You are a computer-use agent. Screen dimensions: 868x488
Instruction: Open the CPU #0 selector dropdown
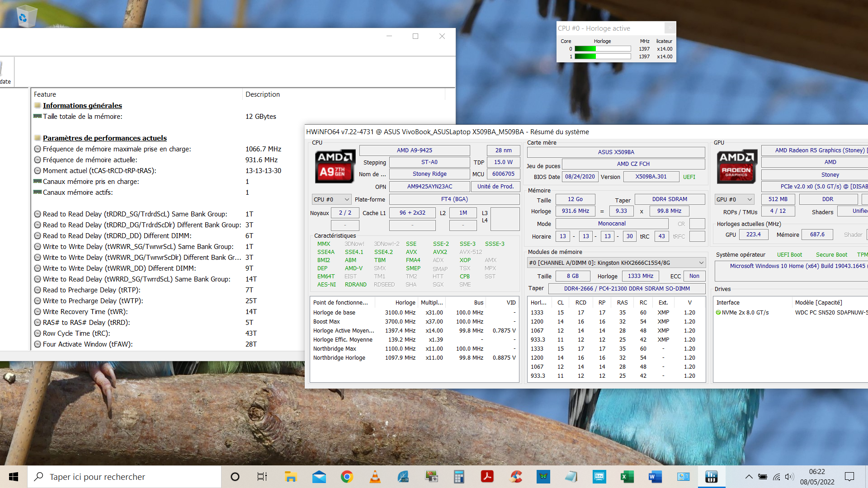[331, 199]
